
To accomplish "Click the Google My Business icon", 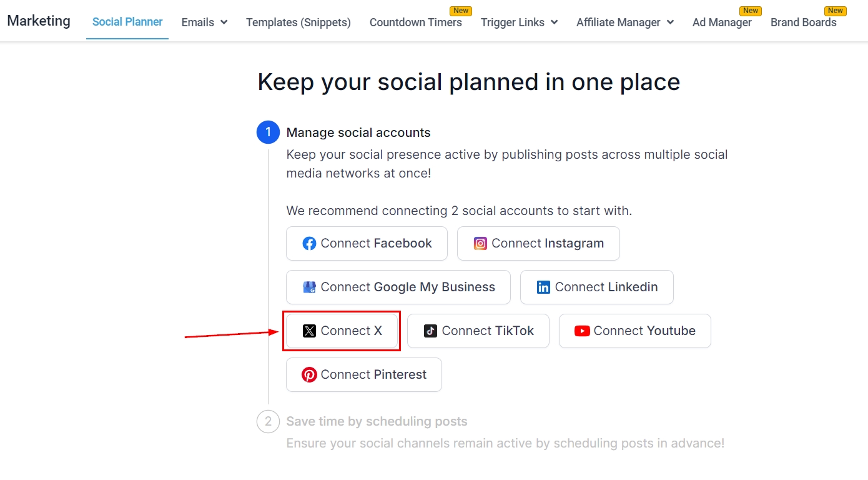I will pos(309,287).
